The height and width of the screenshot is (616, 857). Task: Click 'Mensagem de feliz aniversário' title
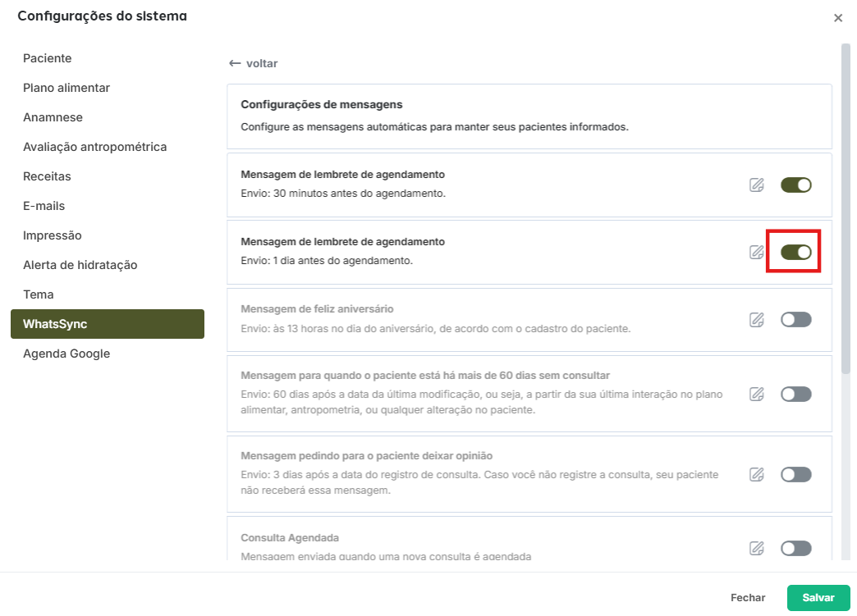317,309
